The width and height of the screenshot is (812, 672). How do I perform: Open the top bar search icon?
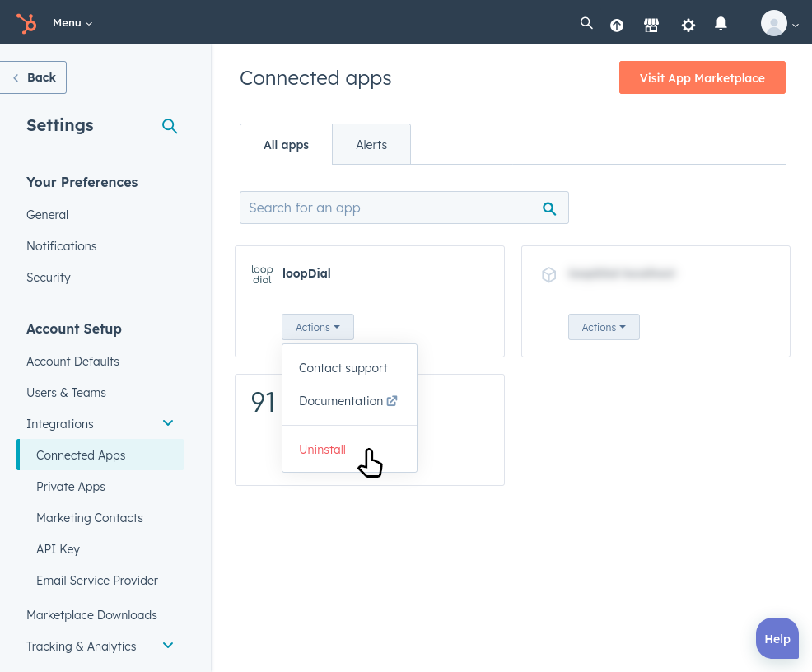[586, 23]
